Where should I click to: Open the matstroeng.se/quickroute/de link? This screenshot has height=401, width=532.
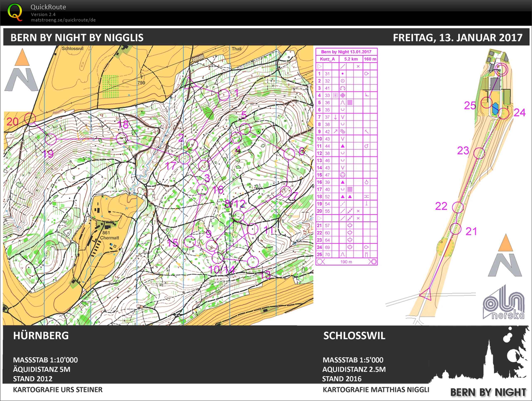pyautogui.click(x=63, y=20)
